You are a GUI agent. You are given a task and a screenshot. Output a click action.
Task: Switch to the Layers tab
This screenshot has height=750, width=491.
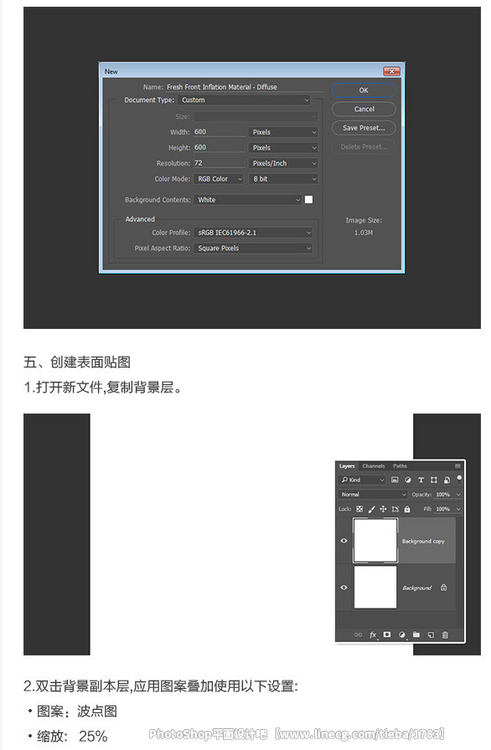(x=347, y=466)
